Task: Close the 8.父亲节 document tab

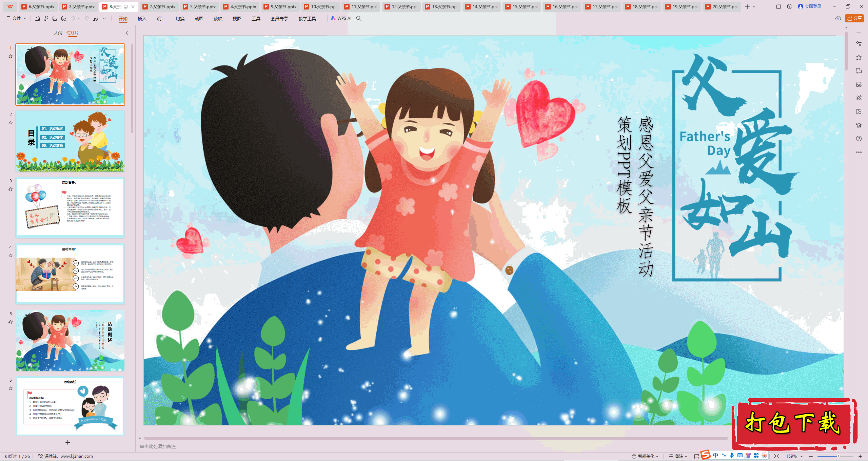Action: point(133,6)
